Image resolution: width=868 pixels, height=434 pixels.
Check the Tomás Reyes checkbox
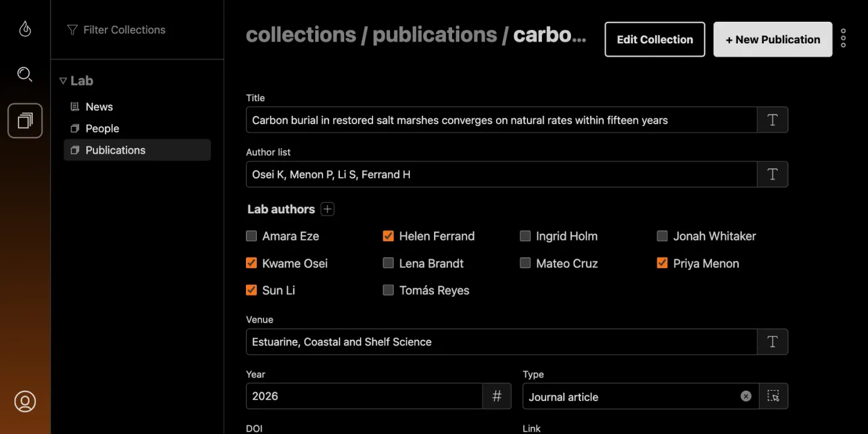click(388, 290)
